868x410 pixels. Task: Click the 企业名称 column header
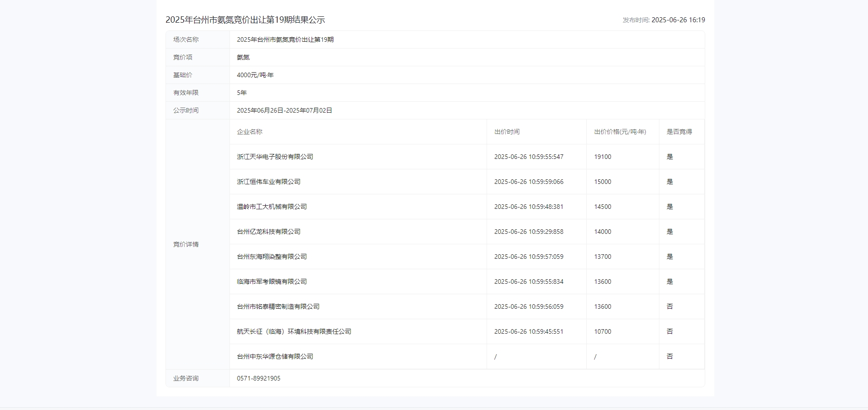[249, 132]
